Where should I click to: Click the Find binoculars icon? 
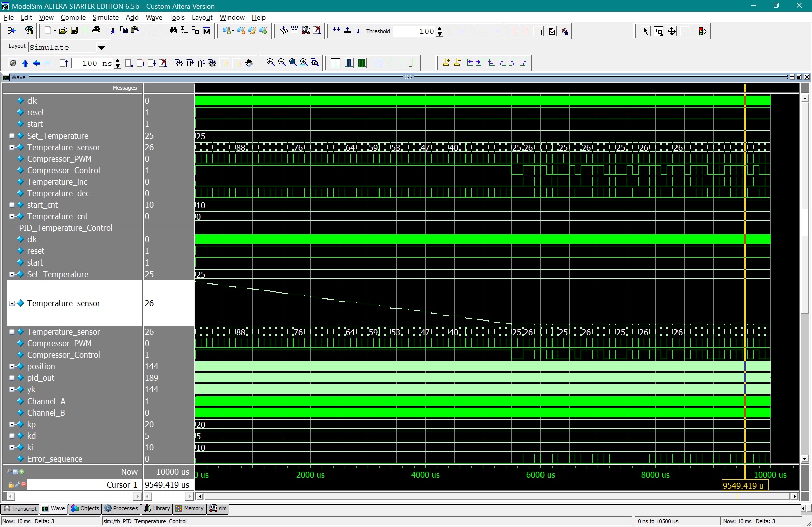(173, 31)
